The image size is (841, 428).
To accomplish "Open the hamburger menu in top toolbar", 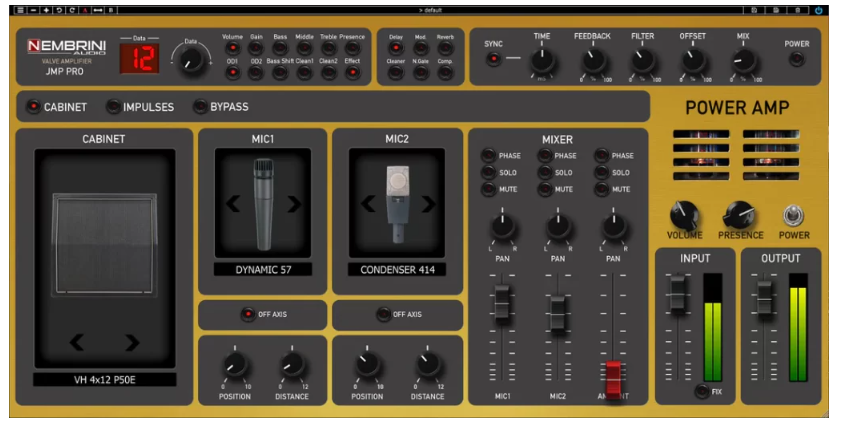I will 20,10.
